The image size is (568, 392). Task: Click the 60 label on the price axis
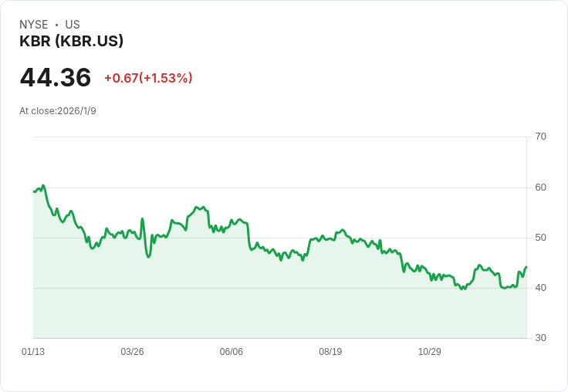click(x=540, y=187)
